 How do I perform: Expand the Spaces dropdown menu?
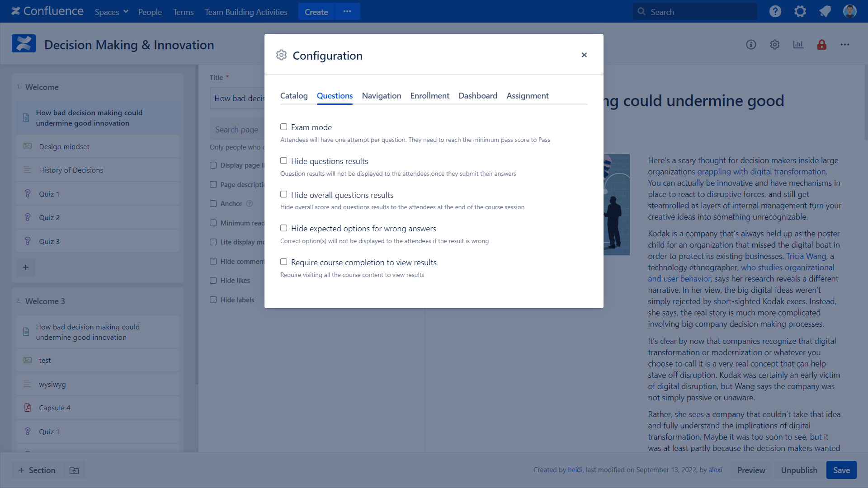pos(111,12)
